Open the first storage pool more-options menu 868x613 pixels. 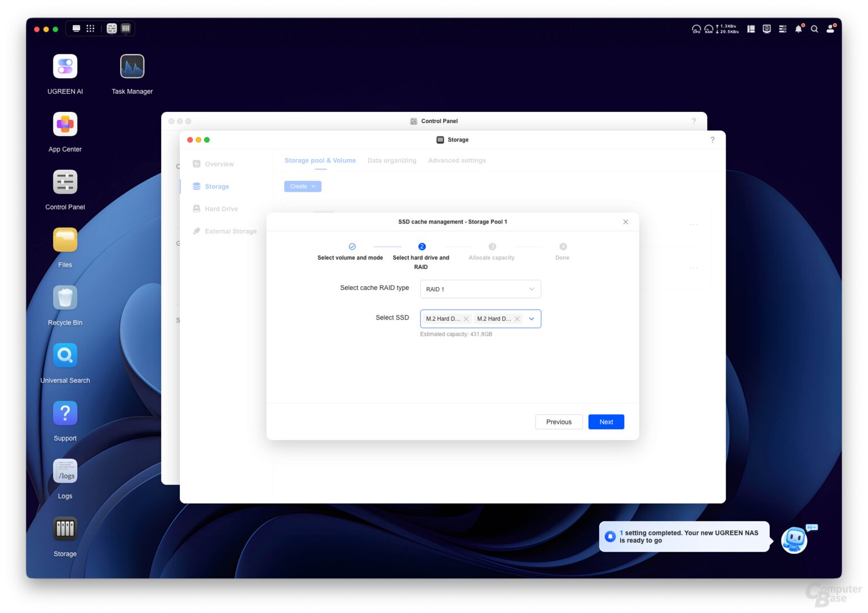[x=694, y=225]
